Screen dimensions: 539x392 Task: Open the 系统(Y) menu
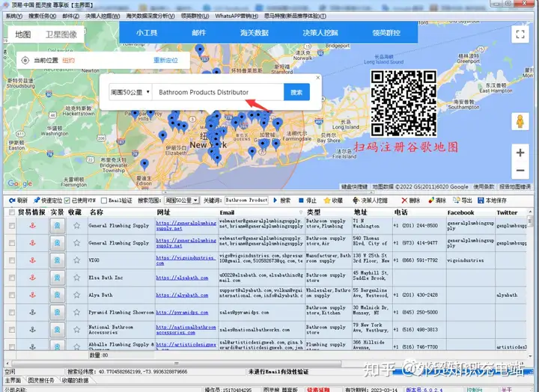13,16
